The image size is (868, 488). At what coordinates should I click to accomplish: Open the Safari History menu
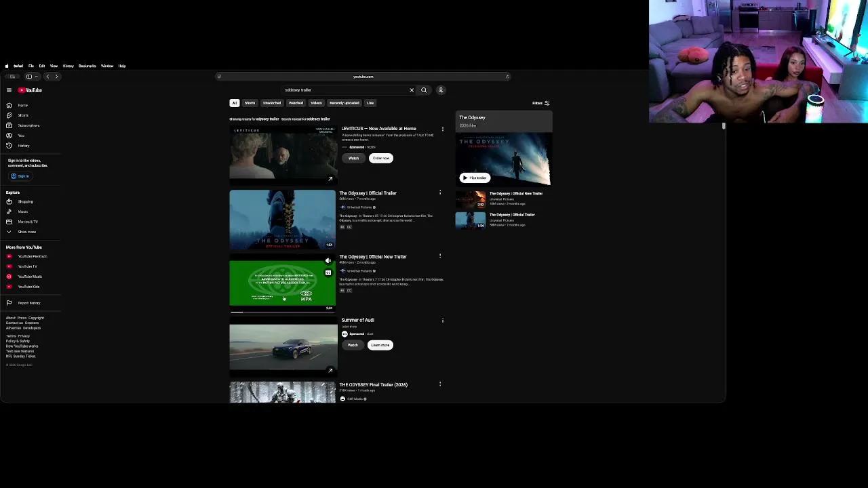point(68,66)
